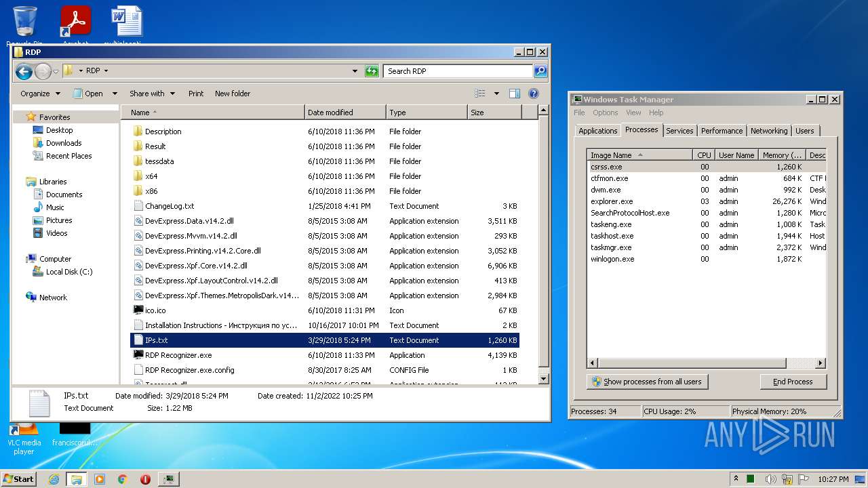
Task: Click Show processes from all users
Action: pyautogui.click(x=647, y=382)
